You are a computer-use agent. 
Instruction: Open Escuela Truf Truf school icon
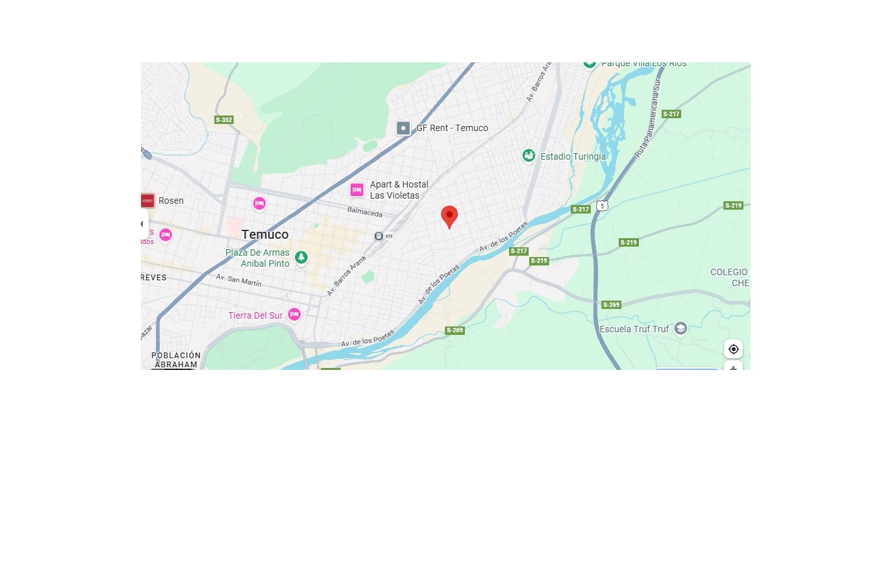pyautogui.click(x=680, y=328)
